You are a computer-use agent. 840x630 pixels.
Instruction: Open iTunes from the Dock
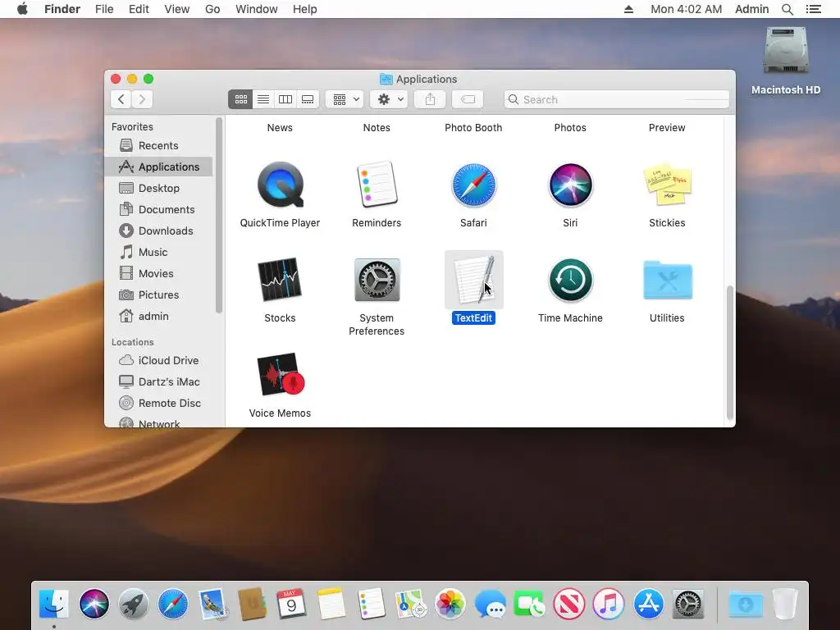pyautogui.click(x=609, y=604)
